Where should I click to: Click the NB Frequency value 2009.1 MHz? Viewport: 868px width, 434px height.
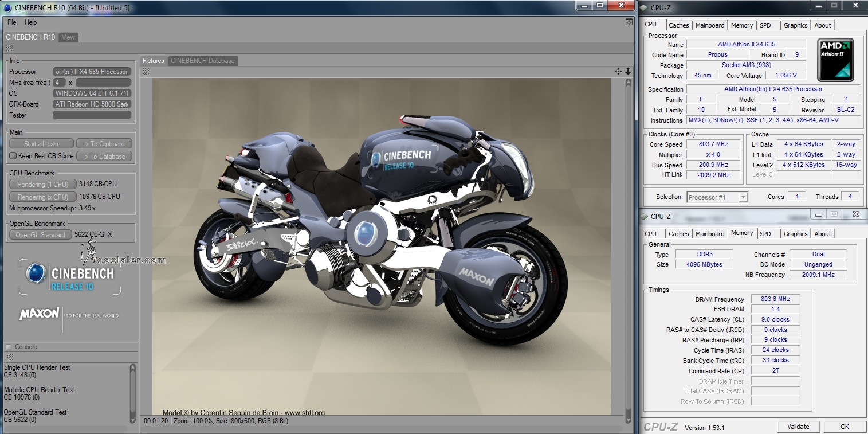(818, 275)
